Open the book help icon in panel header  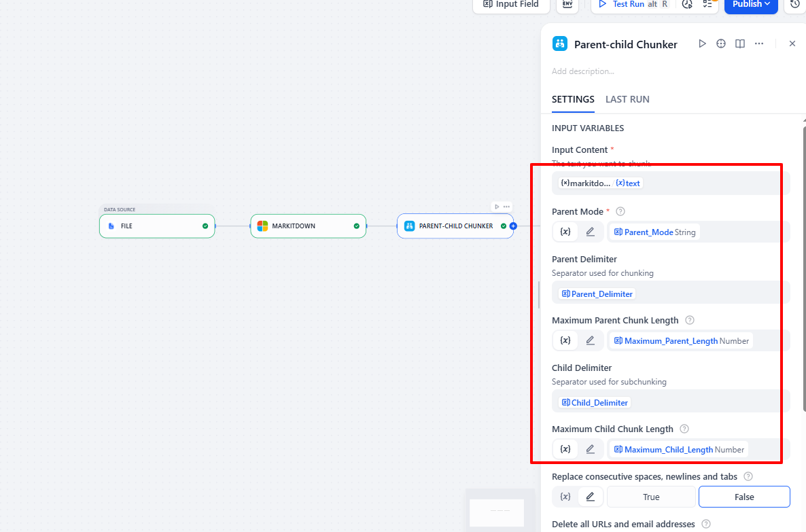pos(740,43)
